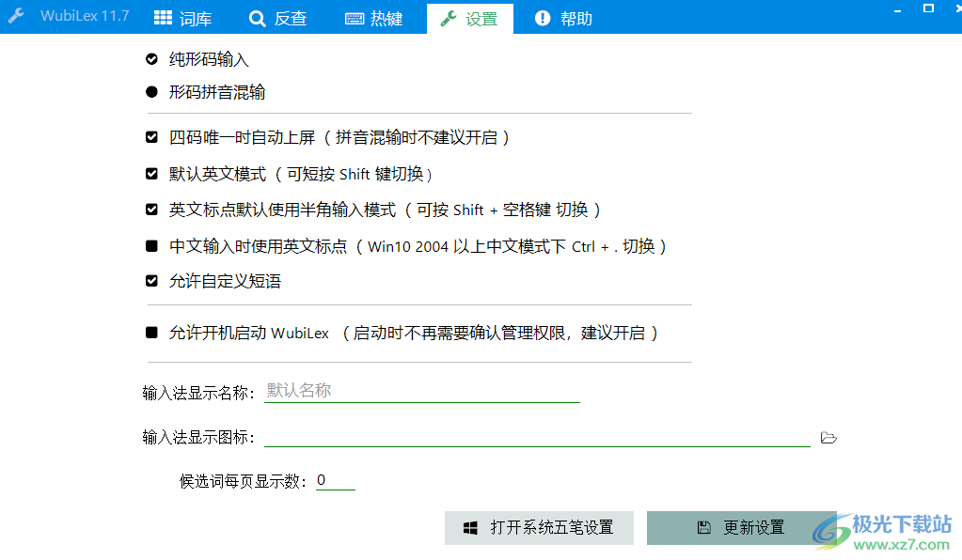Enable 允许开机启动 WubiLex option
Viewport: 962px width, 560px height.
pyautogui.click(x=151, y=333)
